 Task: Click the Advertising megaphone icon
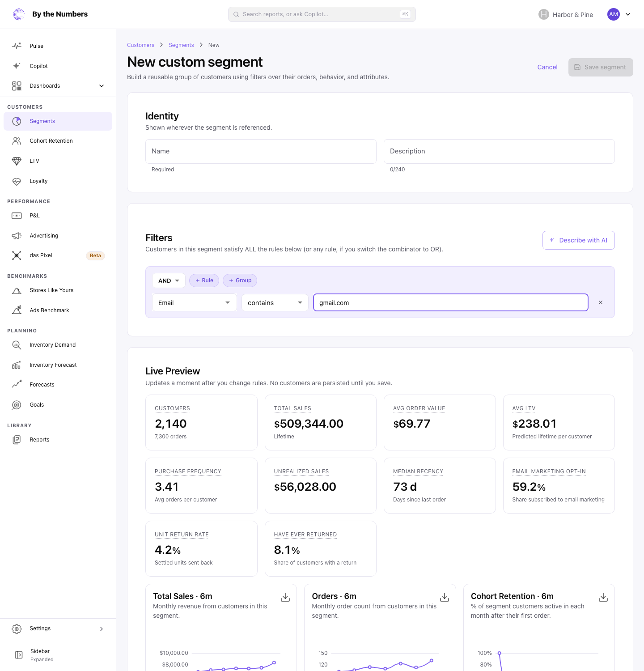tap(17, 236)
